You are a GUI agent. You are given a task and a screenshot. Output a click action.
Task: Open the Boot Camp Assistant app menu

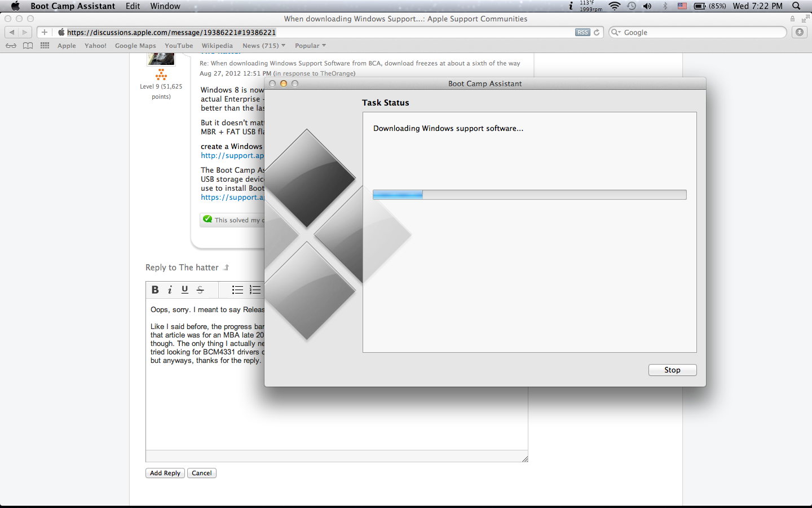[x=73, y=6]
